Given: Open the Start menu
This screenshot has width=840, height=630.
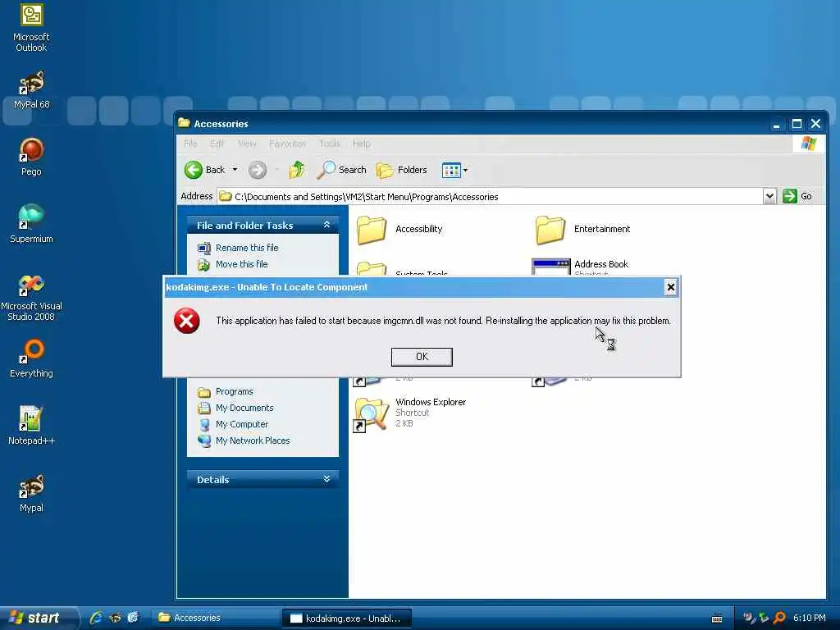Looking at the screenshot, I should click(38, 618).
